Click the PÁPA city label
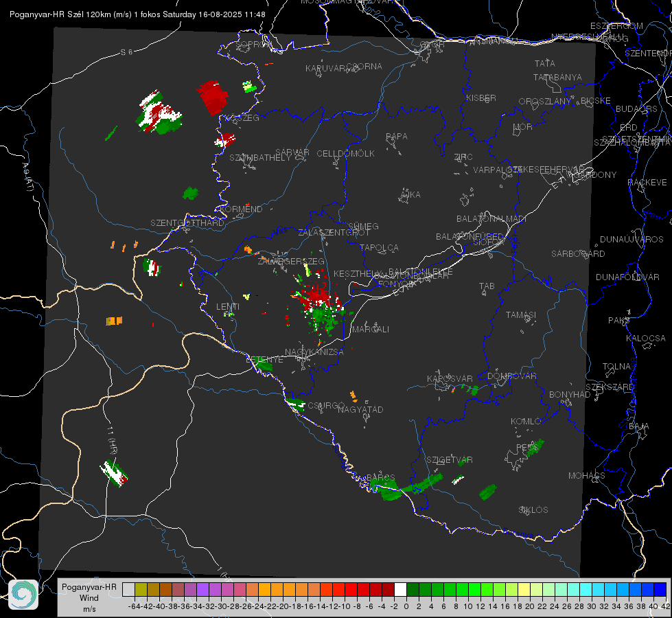 [397, 137]
